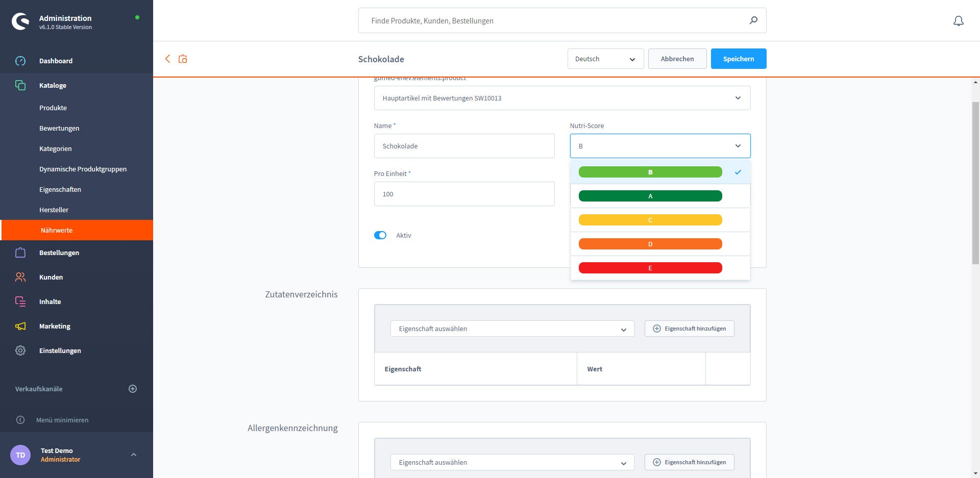Open the Hauptartikel mit Bewertungen product dropdown
The image size is (980, 478).
pyautogui.click(x=562, y=98)
